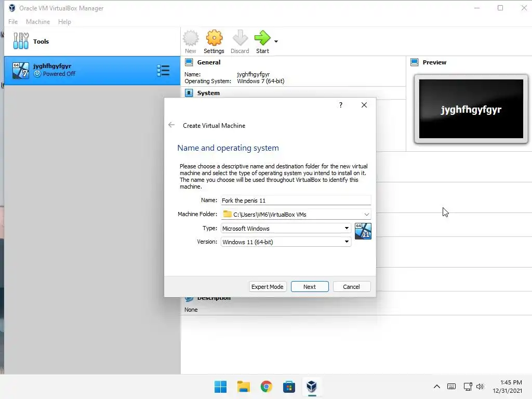This screenshot has height=399, width=532.
Task: Show hidden system tray icons
Action: click(437, 387)
